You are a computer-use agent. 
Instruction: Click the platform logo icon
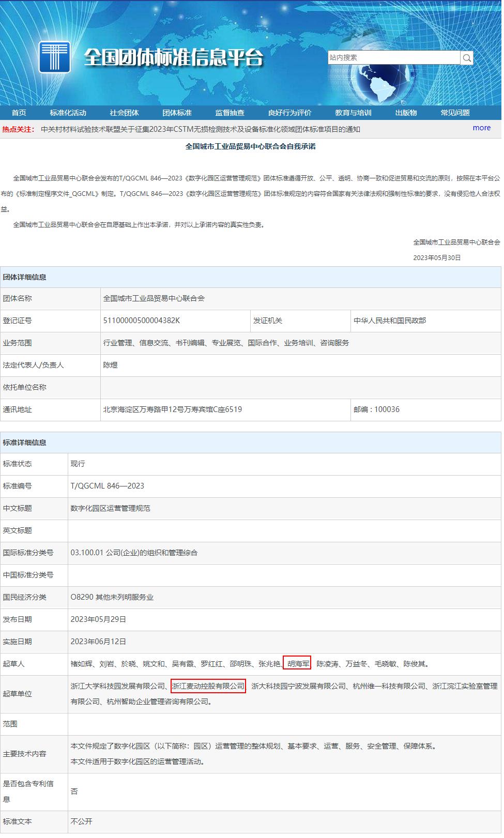point(55,56)
